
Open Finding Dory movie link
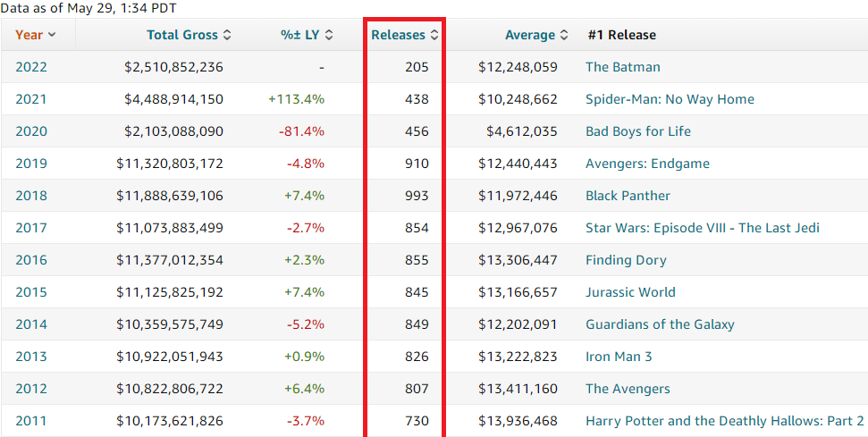(626, 260)
